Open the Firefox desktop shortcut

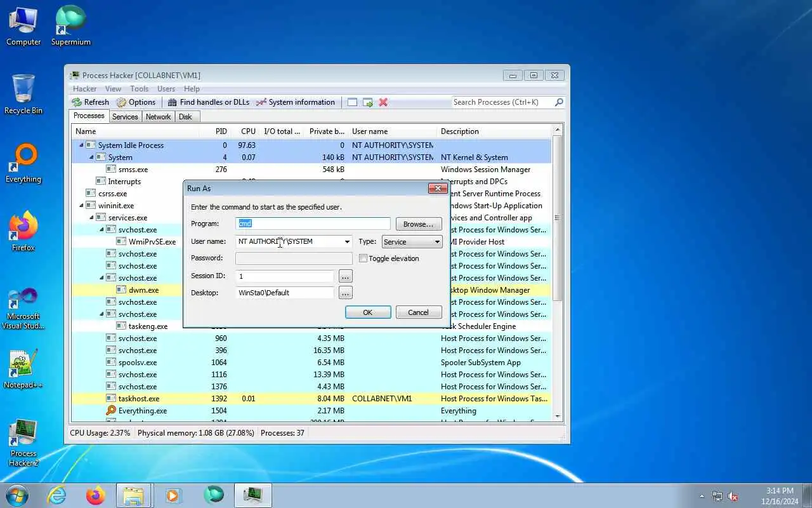[23, 232]
